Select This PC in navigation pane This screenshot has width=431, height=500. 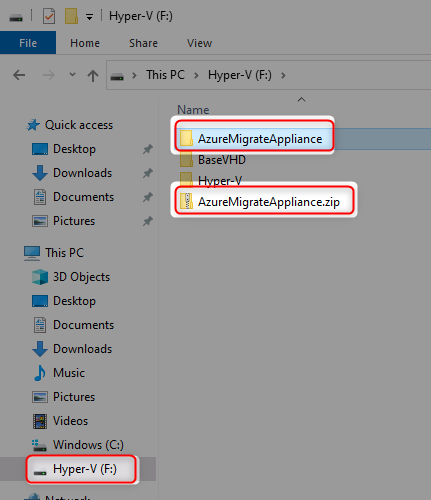click(x=64, y=253)
